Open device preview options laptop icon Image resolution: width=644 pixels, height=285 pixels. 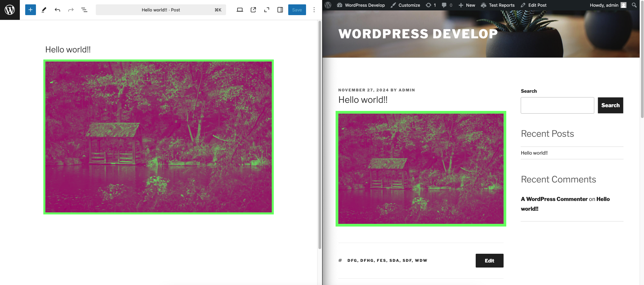240,10
